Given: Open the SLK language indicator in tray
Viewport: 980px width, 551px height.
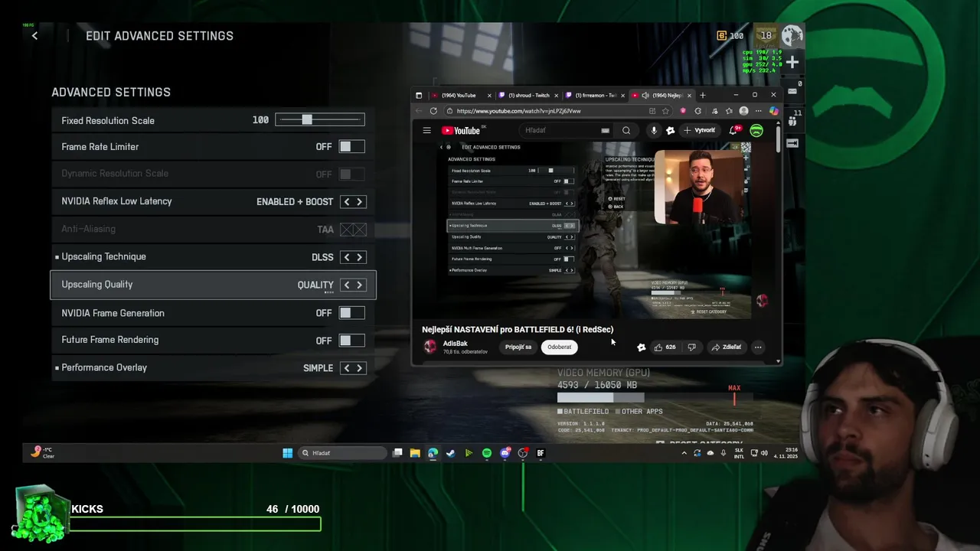Looking at the screenshot, I should point(739,453).
